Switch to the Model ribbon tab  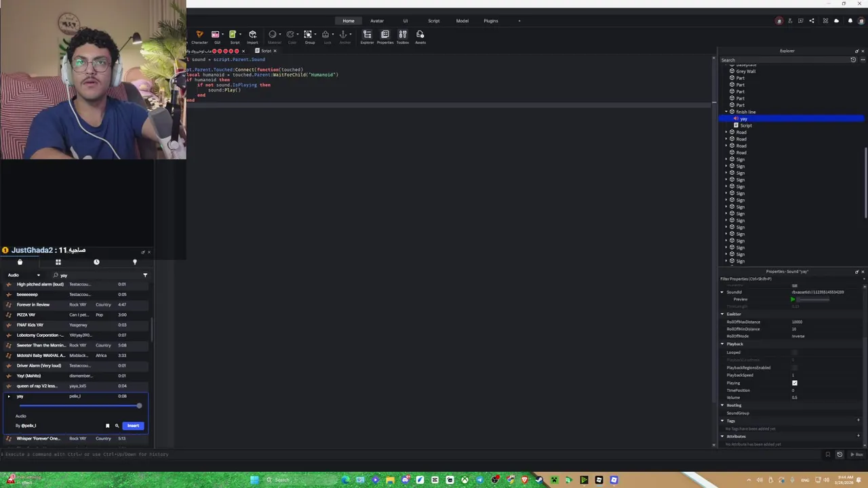click(462, 21)
